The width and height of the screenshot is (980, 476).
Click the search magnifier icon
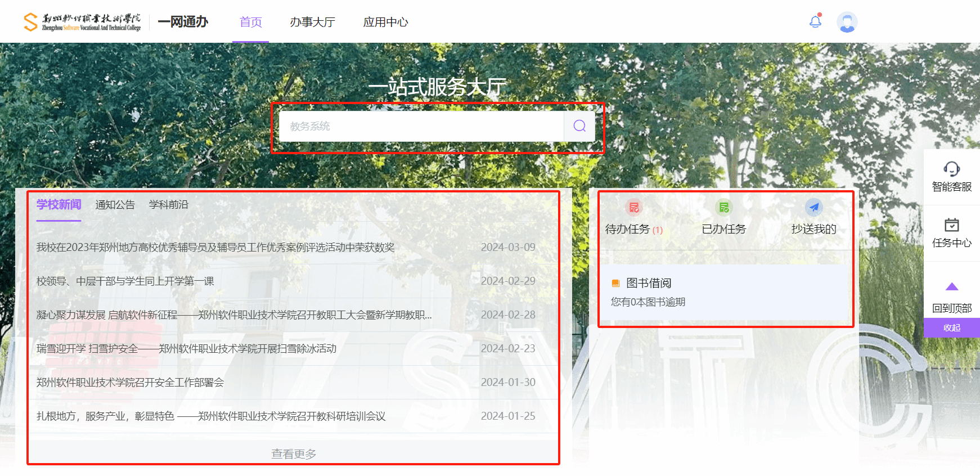[x=579, y=126]
